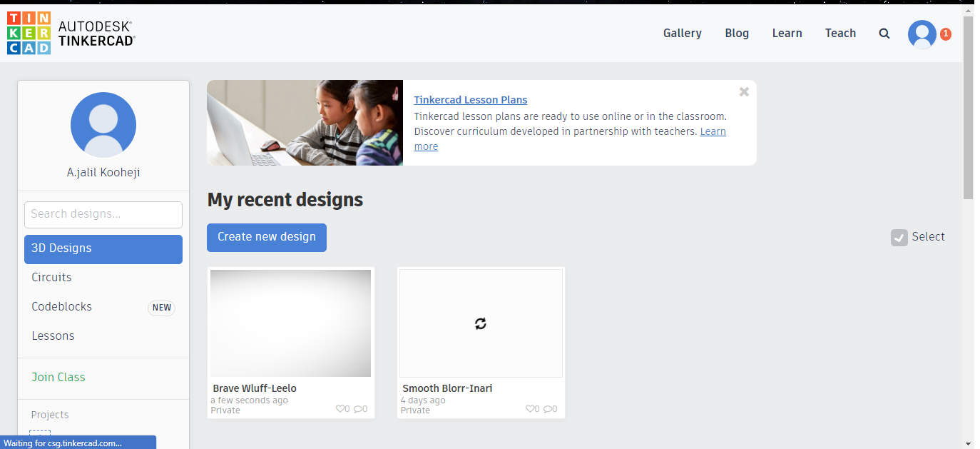Image resolution: width=980 pixels, height=449 pixels.
Task: Open the Gallery menu item
Action: pos(682,34)
